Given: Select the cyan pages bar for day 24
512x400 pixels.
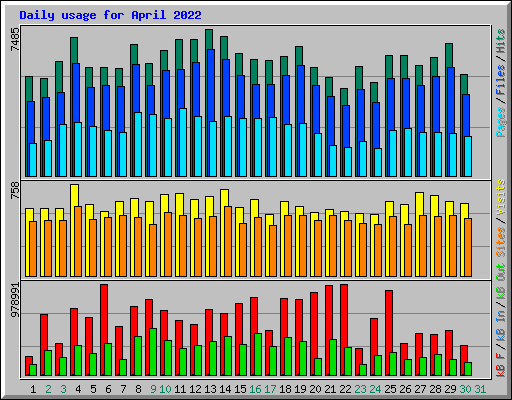Looking at the screenshot, I should (x=378, y=162).
